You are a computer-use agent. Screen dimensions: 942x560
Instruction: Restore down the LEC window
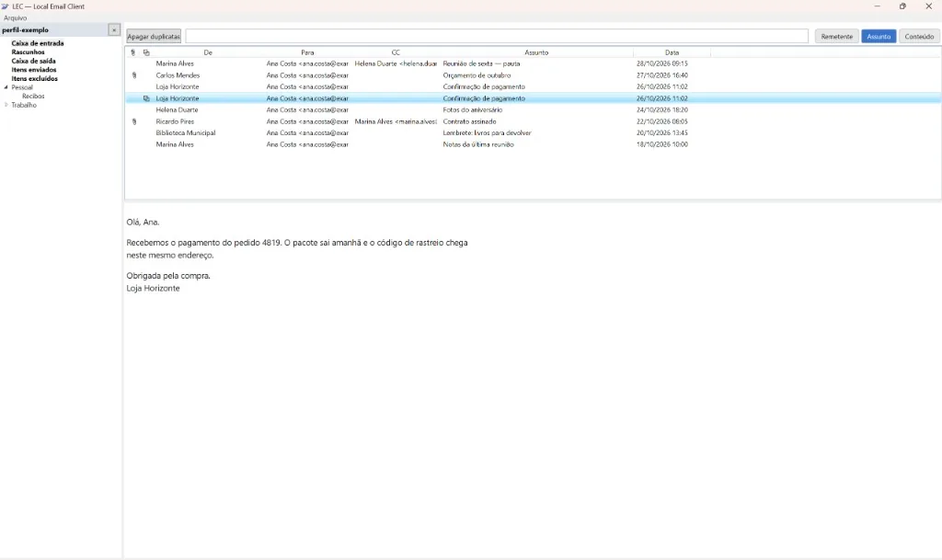click(902, 6)
